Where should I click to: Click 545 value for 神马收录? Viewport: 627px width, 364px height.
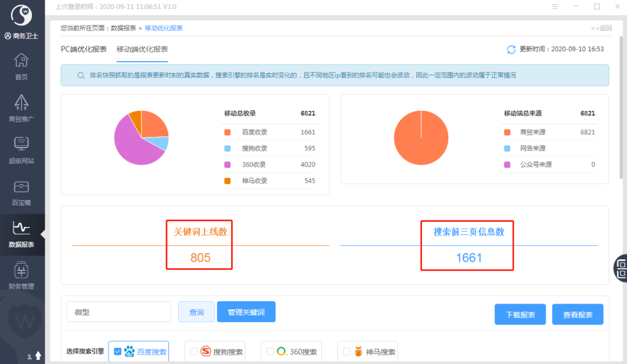pos(309,181)
